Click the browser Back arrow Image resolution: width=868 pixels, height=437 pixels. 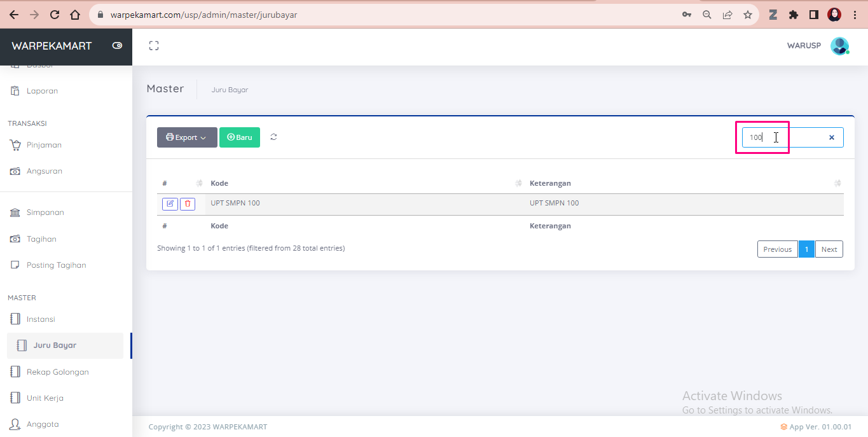click(x=14, y=15)
